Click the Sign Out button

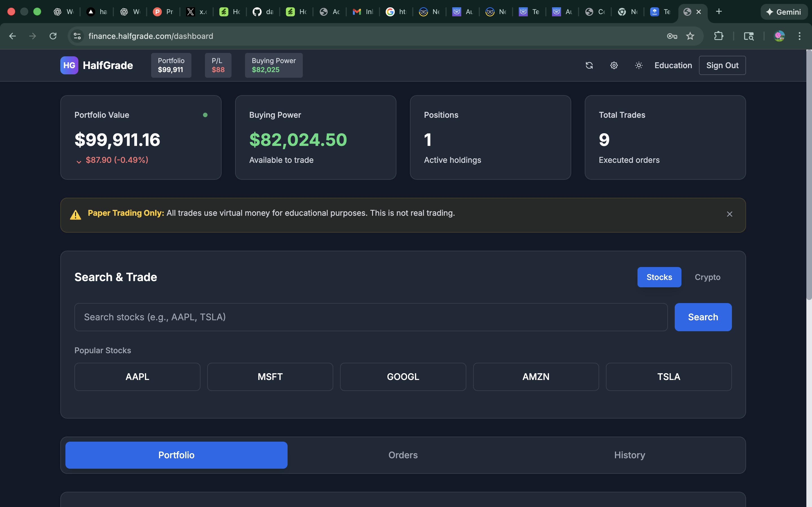tap(722, 65)
